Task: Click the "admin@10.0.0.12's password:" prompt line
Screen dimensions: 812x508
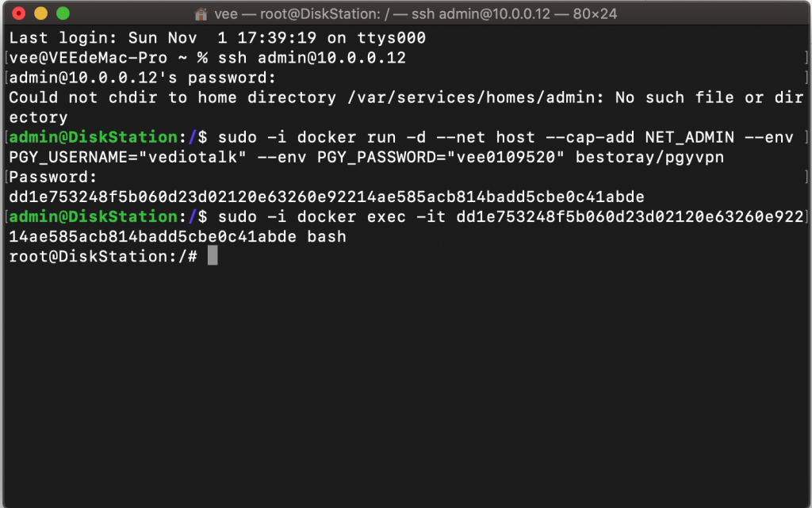Action: [x=143, y=78]
